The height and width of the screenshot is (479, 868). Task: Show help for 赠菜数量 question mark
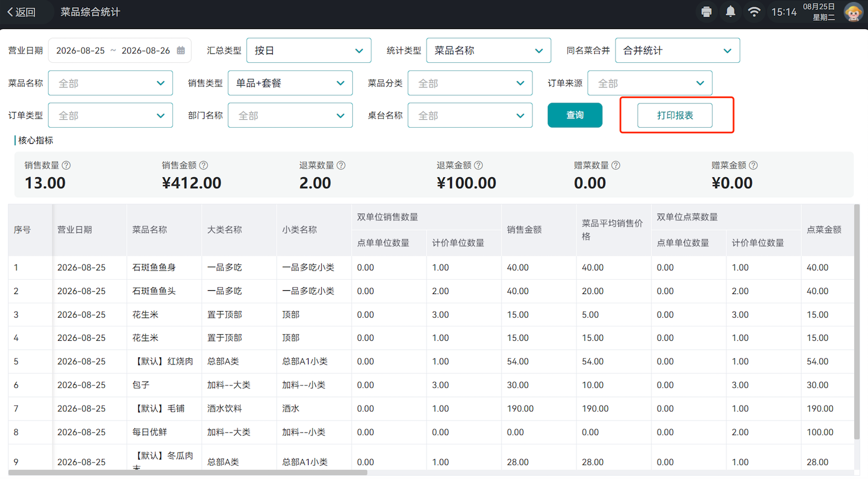point(616,165)
